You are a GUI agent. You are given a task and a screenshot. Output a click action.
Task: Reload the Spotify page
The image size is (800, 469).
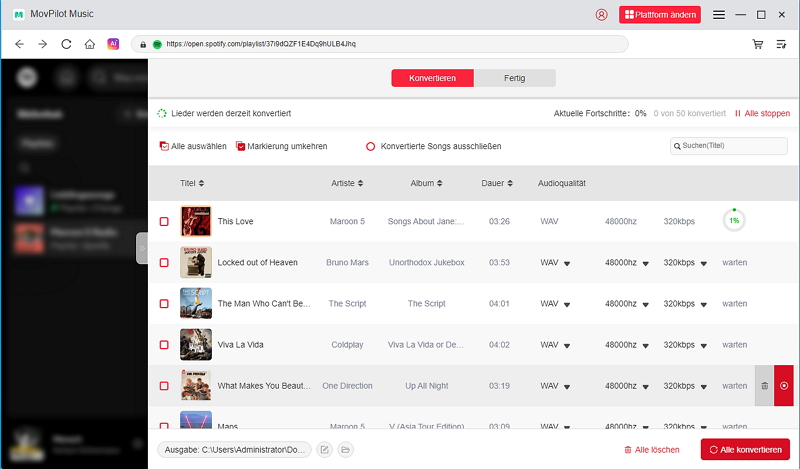pyautogui.click(x=66, y=44)
